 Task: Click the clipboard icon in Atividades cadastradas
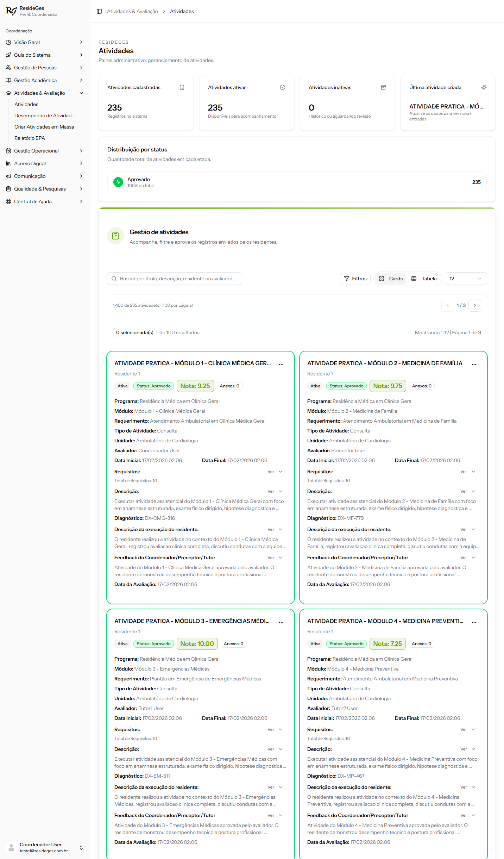(182, 87)
